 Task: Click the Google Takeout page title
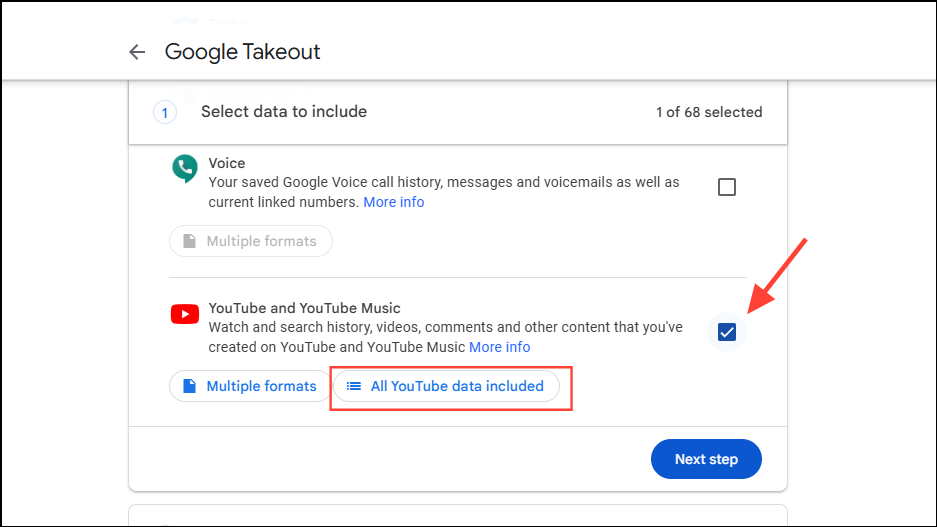pos(242,52)
